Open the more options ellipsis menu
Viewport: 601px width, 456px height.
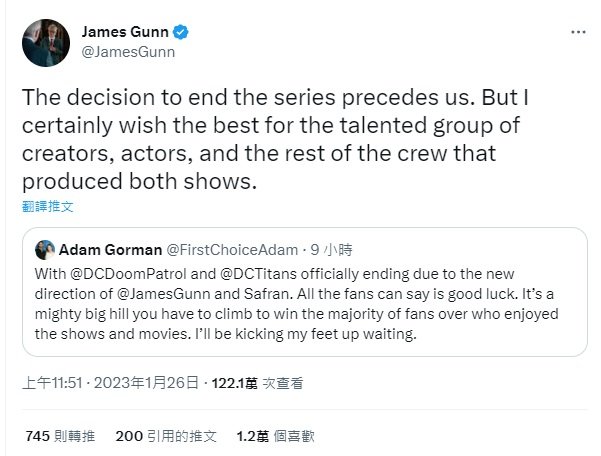577,33
